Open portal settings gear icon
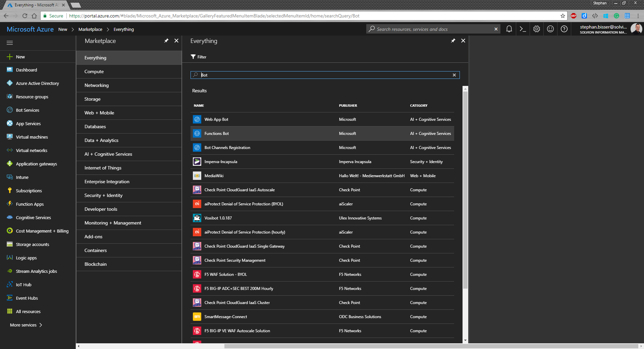 [537, 29]
